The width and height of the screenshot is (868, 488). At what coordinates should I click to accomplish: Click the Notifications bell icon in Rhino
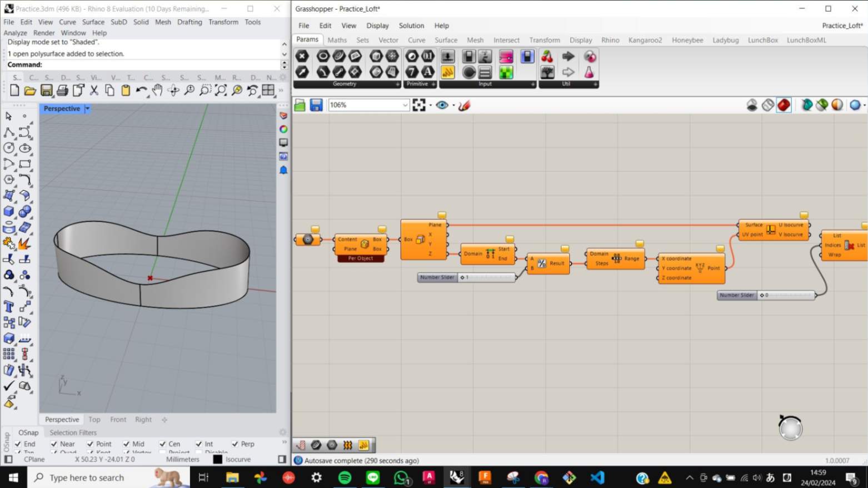point(283,170)
